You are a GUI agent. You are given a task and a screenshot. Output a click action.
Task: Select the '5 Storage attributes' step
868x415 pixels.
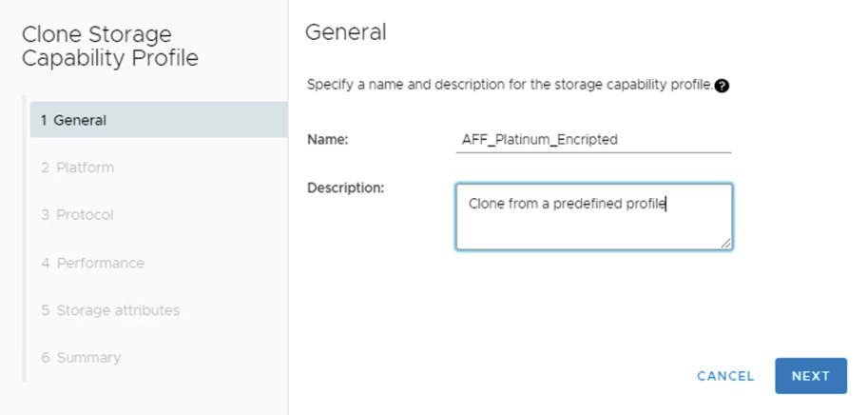pyautogui.click(x=110, y=310)
